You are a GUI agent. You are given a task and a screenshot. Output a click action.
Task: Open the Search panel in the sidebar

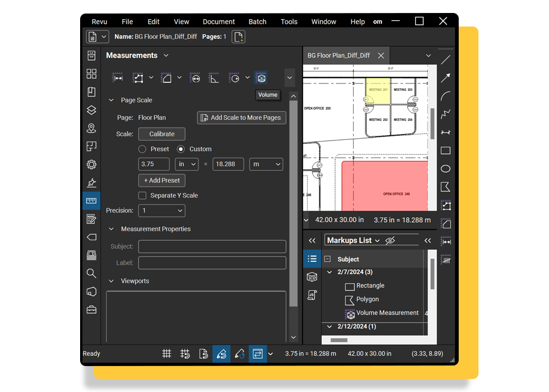click(91, 272)
